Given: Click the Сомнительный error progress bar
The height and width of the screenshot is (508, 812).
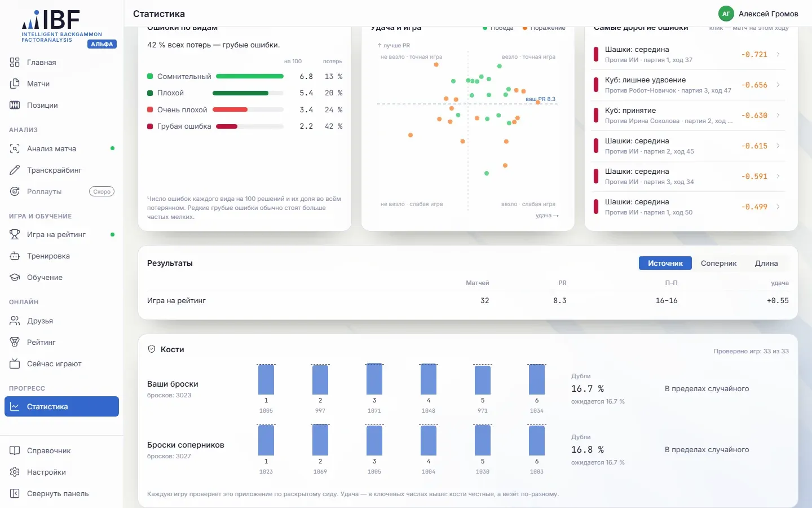Looking at the screenshot, I should (x=250, y=76).
